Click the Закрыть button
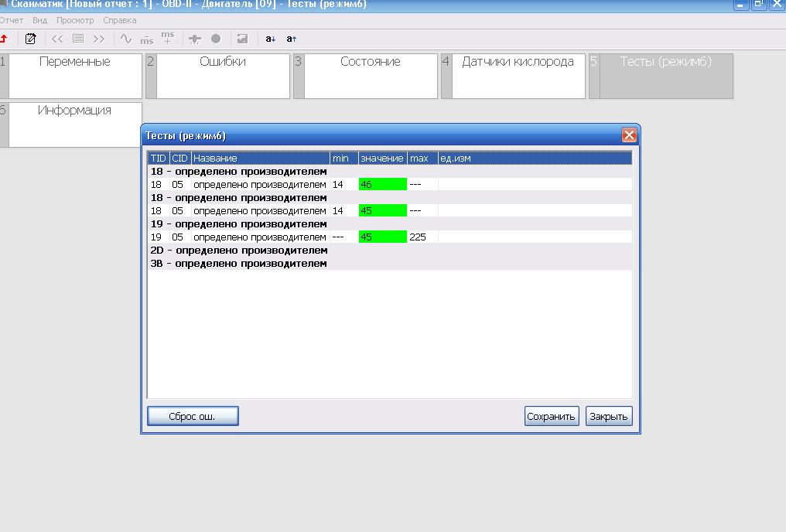This screenshot has width=786, height=532. (609, 416)
